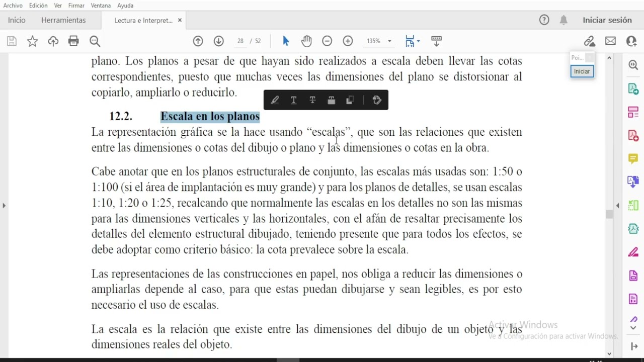Open the notifications bell
The image size is (644, 362).
tap(563, 20)
